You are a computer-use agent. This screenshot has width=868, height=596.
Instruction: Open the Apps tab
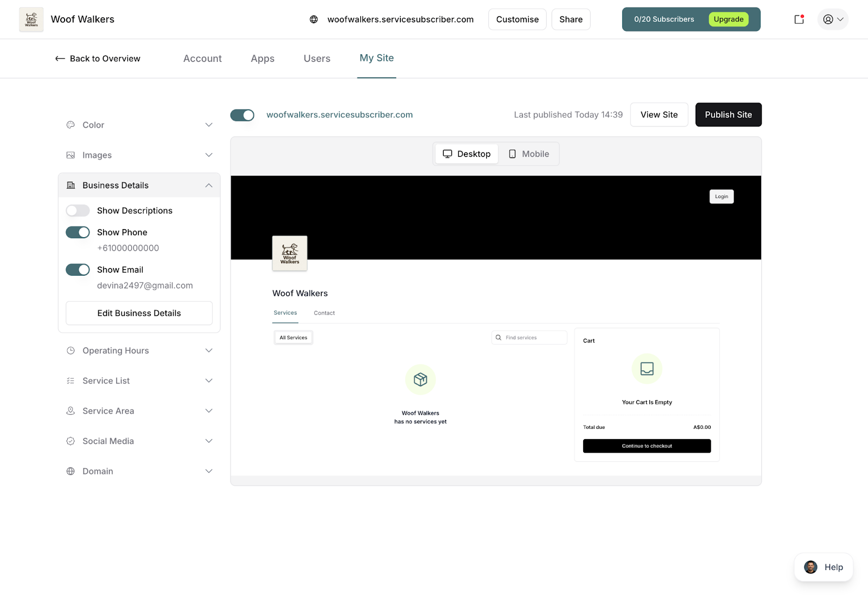263,59
